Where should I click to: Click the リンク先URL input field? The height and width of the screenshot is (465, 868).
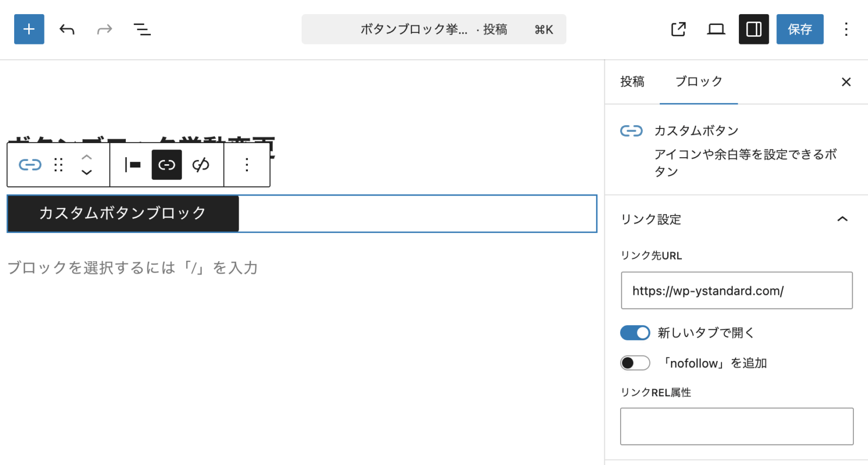[736, 290]
